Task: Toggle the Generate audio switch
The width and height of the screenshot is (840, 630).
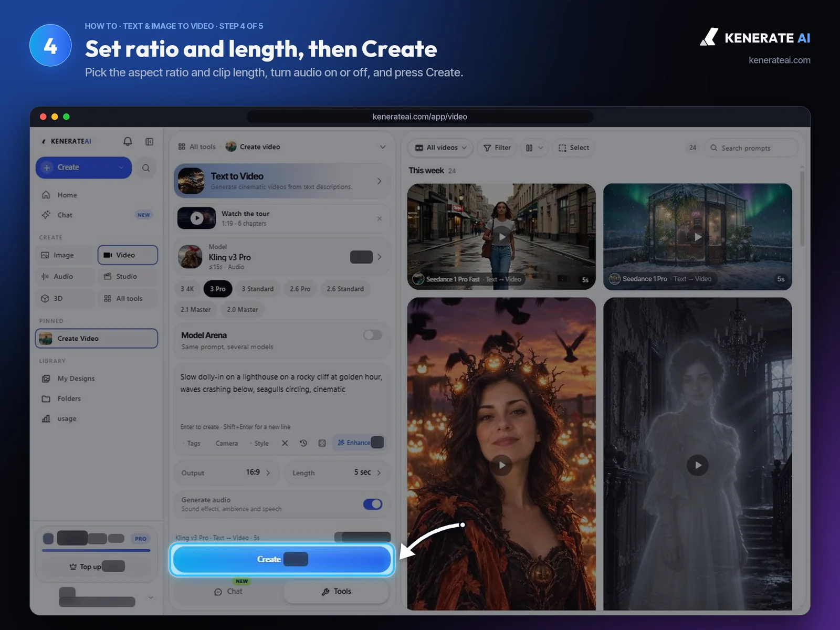Action: 373,504
